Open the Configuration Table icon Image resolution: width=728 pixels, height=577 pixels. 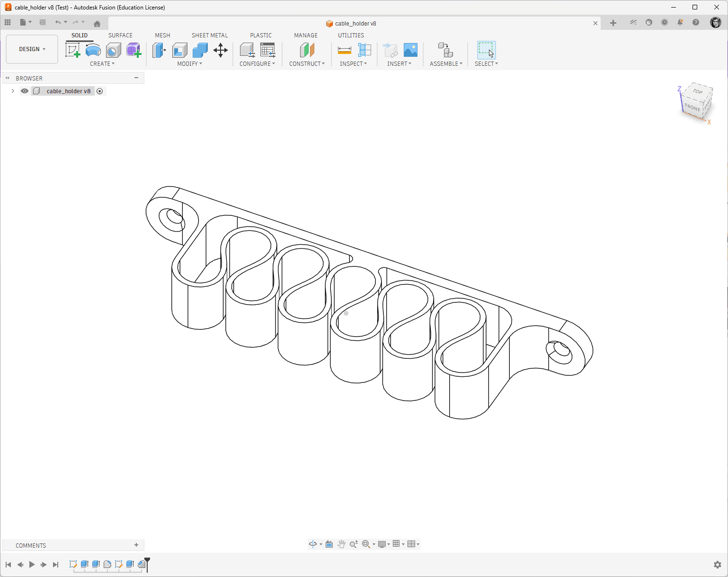point(268,50)
